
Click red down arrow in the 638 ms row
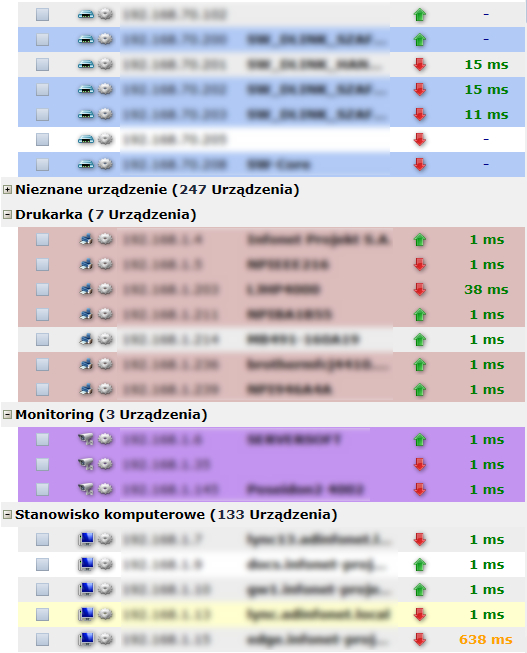(x=420, y=640)
